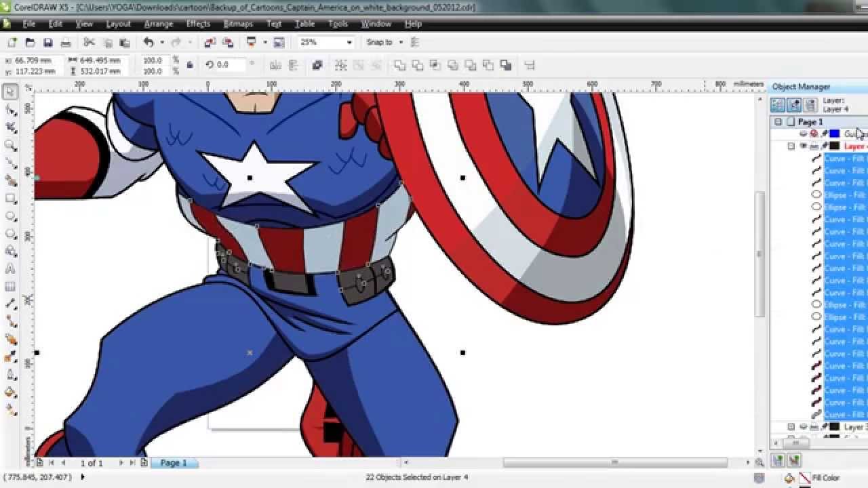The image size is (868, 488).
Task: Open the Arrange menu
Action: tap(159, 24)
